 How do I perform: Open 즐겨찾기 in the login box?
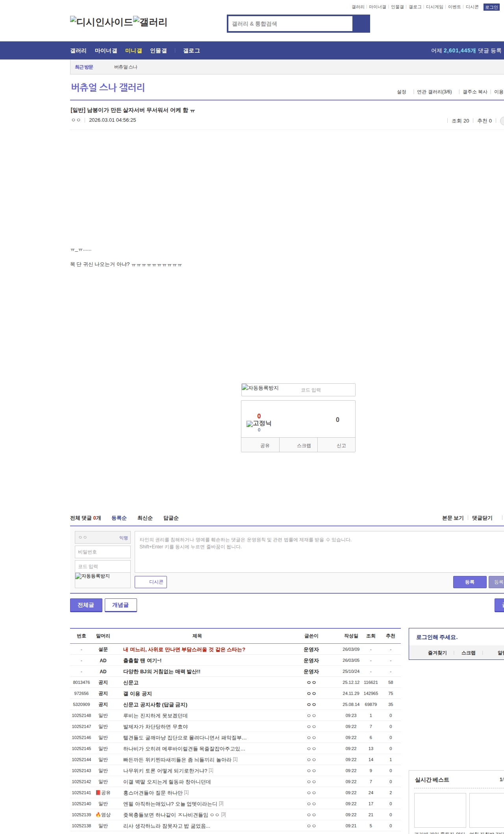pos(437,653)
